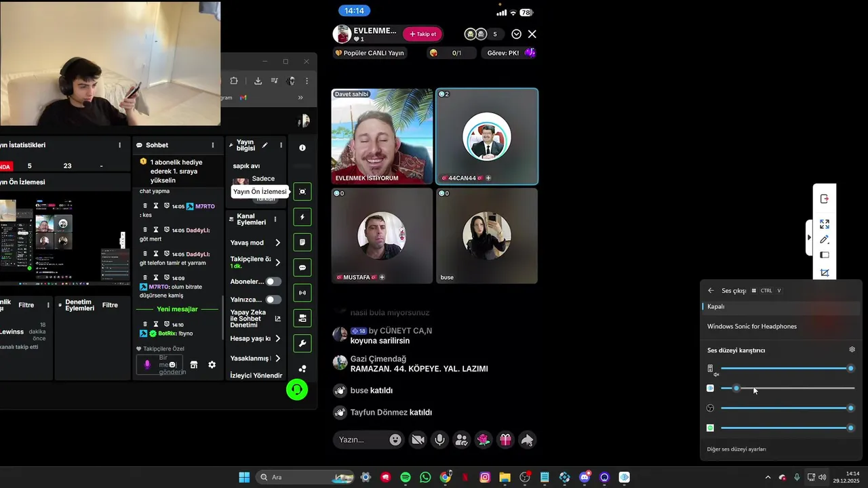Open Diğer ses düzeyi ayarları link
The image size is (868, 488).
[x=736, y=449]
